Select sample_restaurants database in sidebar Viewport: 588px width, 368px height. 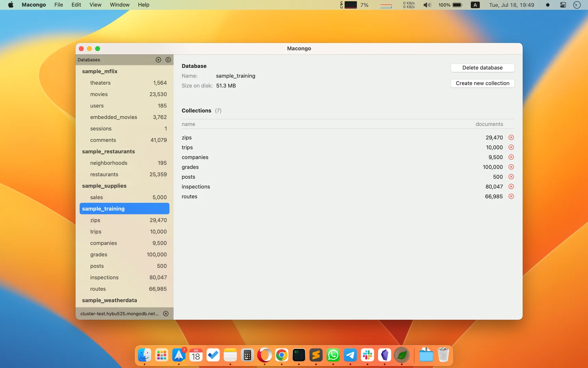click(x=124, y=151)
